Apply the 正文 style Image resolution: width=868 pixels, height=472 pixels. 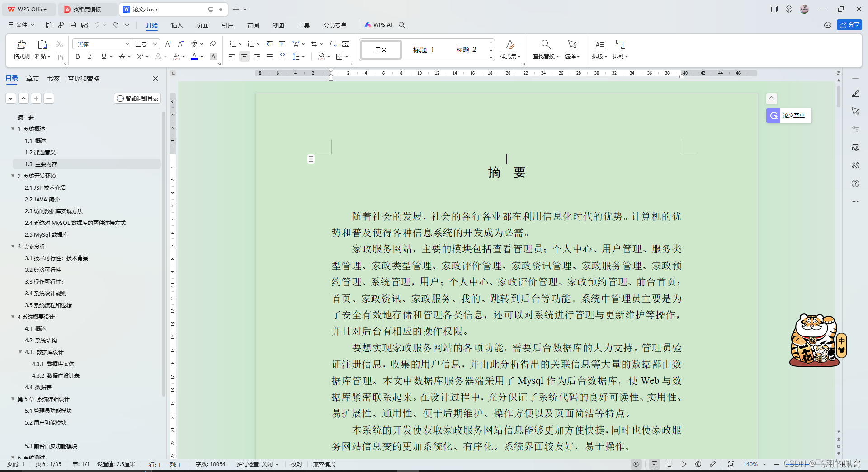[x=381, y=50]
